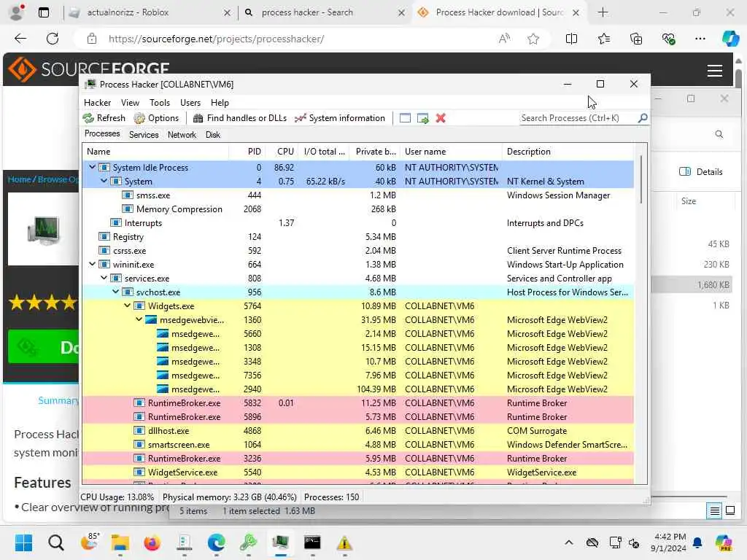Screen dimensions: 747x560
Task: Select the Memory Compression process
Action: pos(357,209)
